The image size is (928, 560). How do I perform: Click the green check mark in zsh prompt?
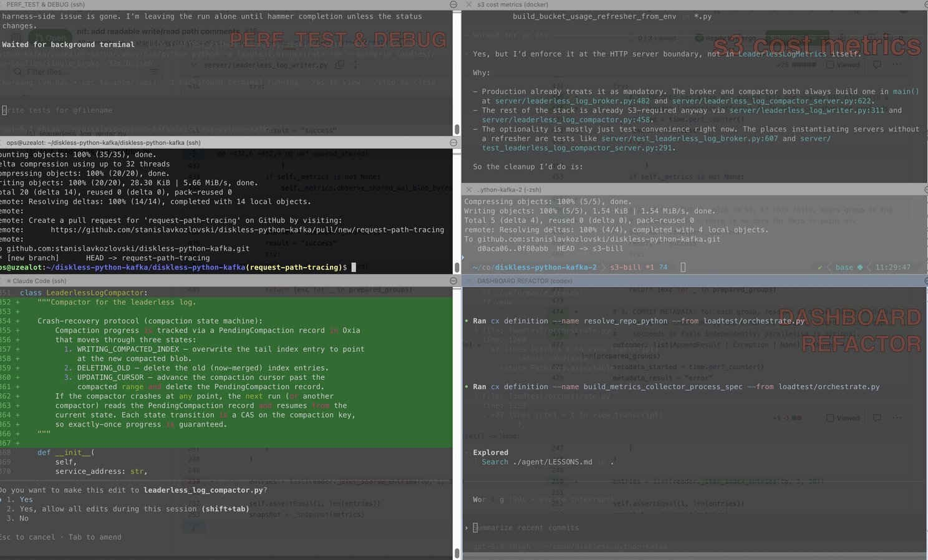click(820, 268)
